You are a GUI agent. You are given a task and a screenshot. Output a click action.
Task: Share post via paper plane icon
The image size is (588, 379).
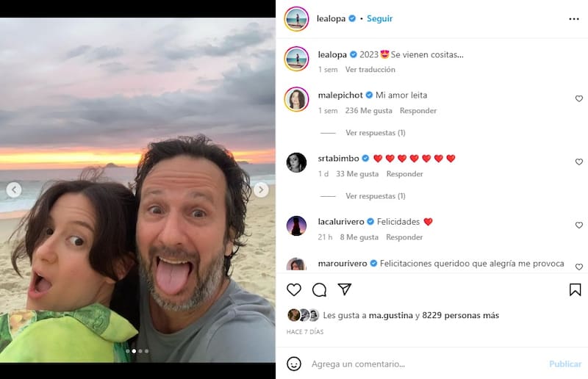pos(344,289)
